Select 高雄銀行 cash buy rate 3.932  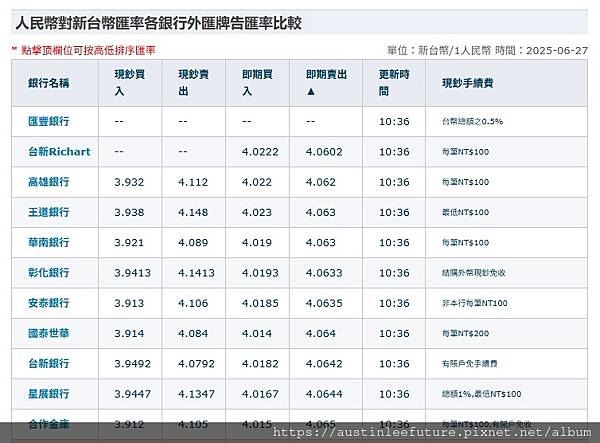[129, 182]
